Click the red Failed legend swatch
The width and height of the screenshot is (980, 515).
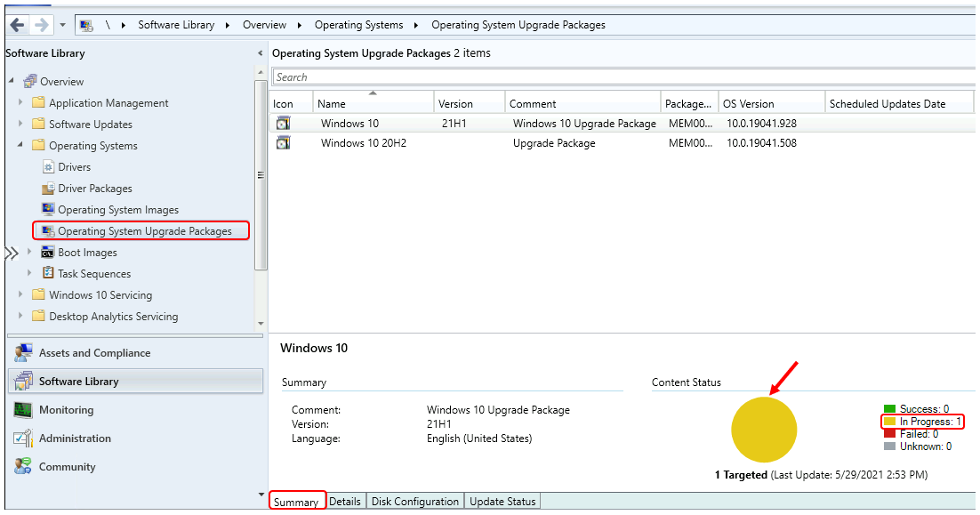[x=890, y=434]
